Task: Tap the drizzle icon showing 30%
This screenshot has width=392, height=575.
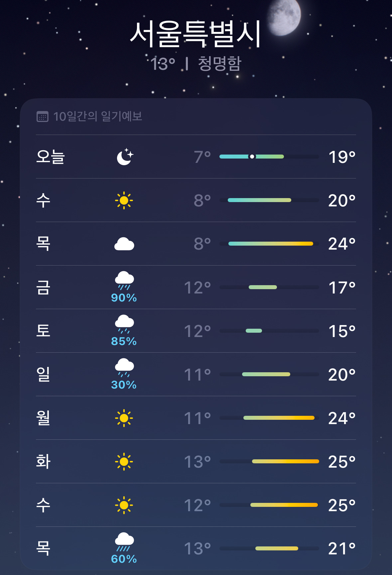Action: click(124, 368)
